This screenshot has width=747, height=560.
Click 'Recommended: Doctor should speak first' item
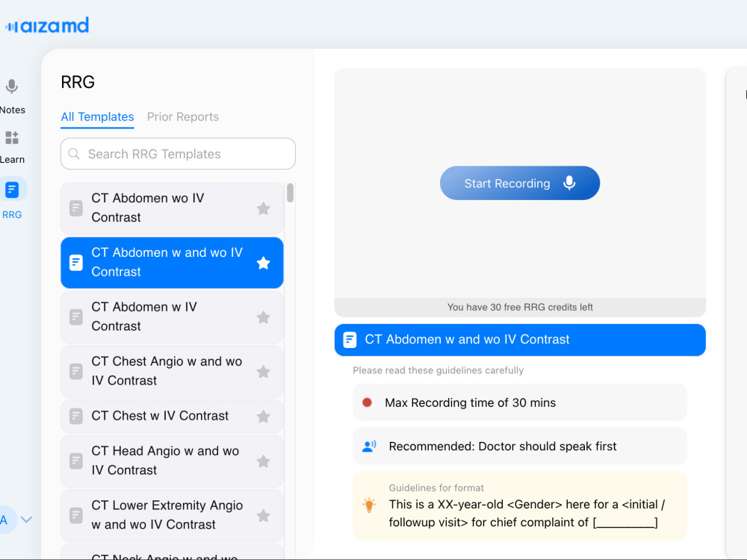520,447
